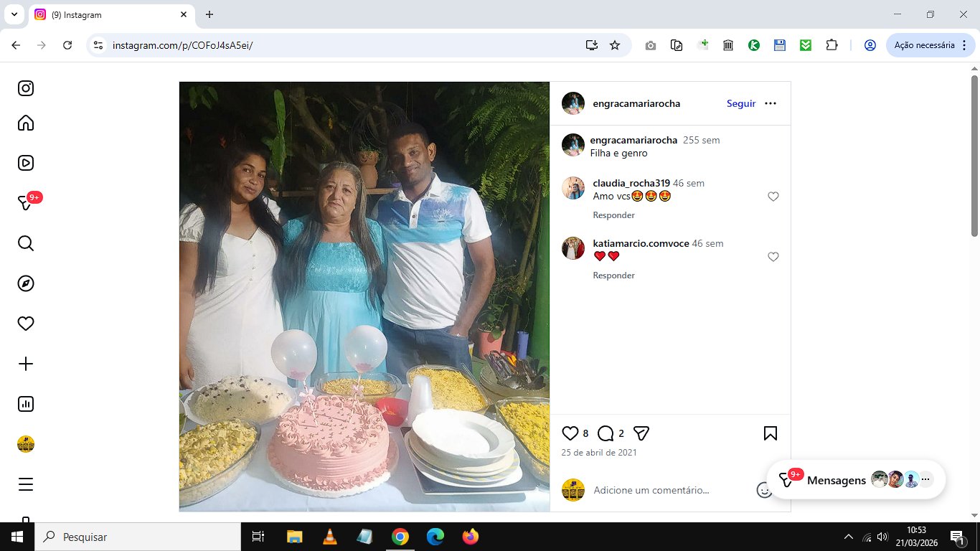
Task: Open Reels in the sidebar
Action: 26,163
